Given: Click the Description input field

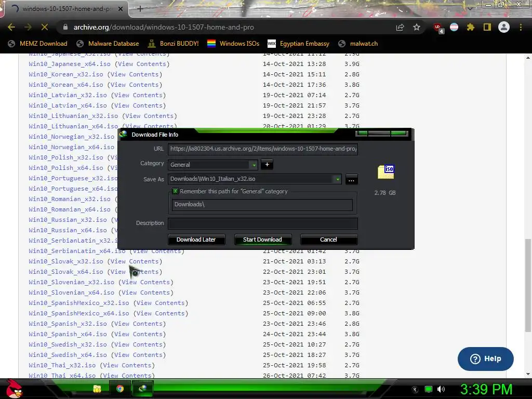Looking at the screenshot, I should point(262,223).
